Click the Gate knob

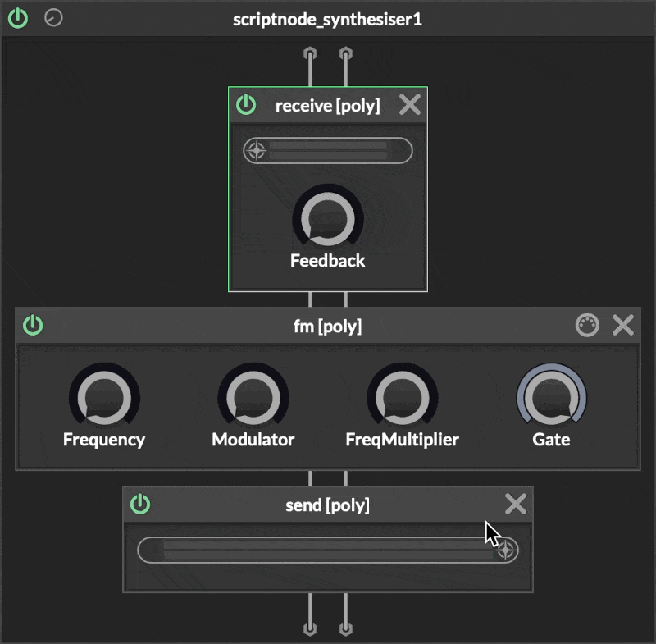pyautogui.click(x=551, y=399)
